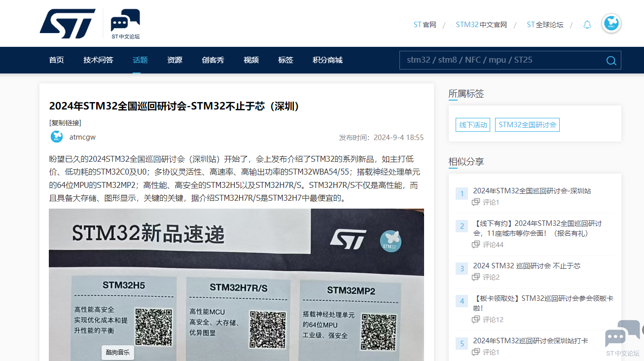Image resolution: width=644 pixels, height=361 pixels.
Task: Open post 2024年STM32巡回研讨会深圳站打卡
Action: coord(531,341)
